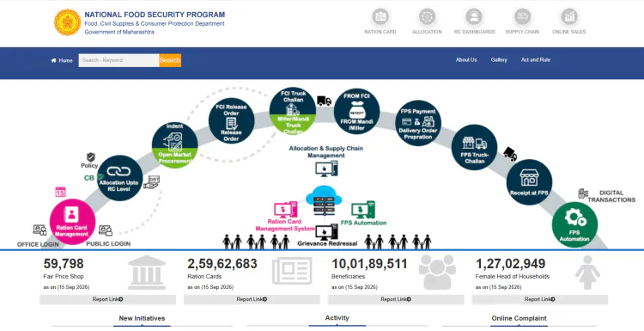Click the Grievance Redressal computer icon

click(327, 232)
